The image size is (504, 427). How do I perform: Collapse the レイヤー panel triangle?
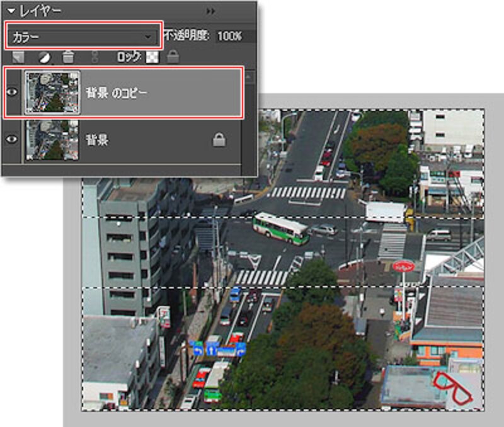coord(11,11)
